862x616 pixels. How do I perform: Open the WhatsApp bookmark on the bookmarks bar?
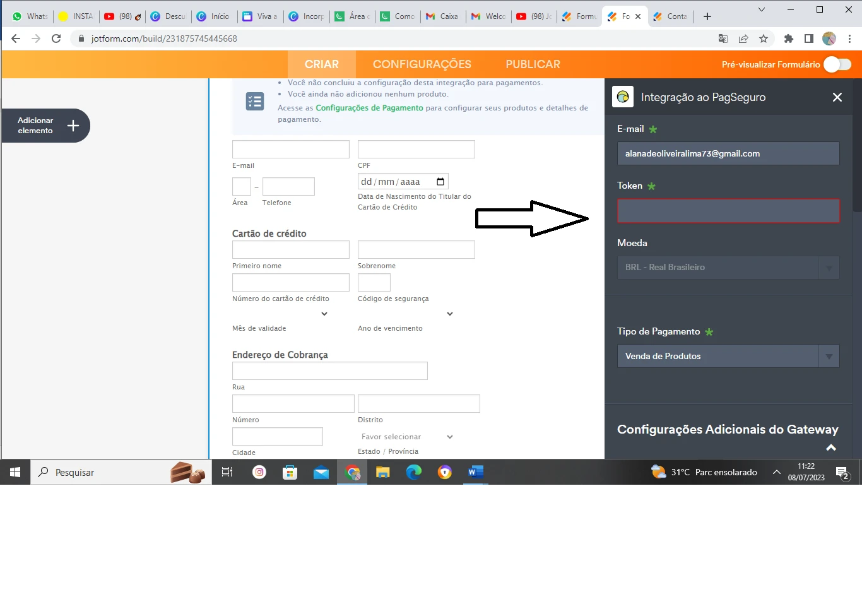tap(28, 16)
